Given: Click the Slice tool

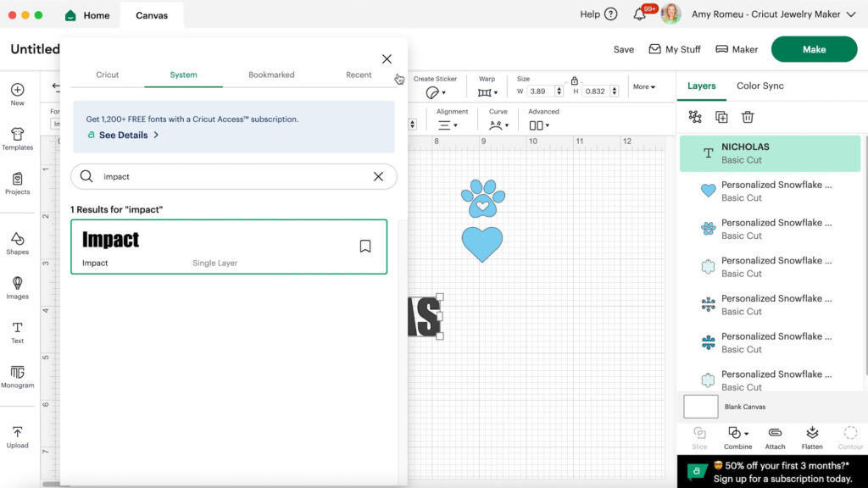Looking at the screenshot, I should tap(699, 438).
